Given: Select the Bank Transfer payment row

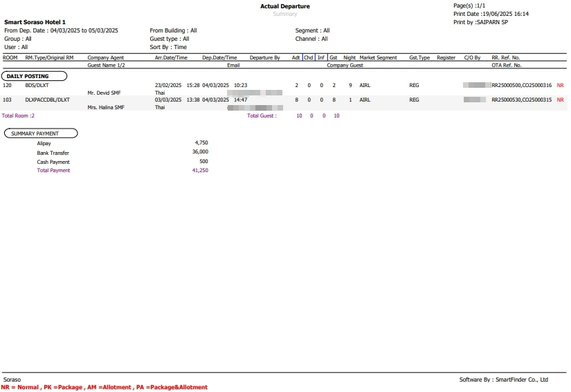Looking at the screenshot, I should point(53,153).
